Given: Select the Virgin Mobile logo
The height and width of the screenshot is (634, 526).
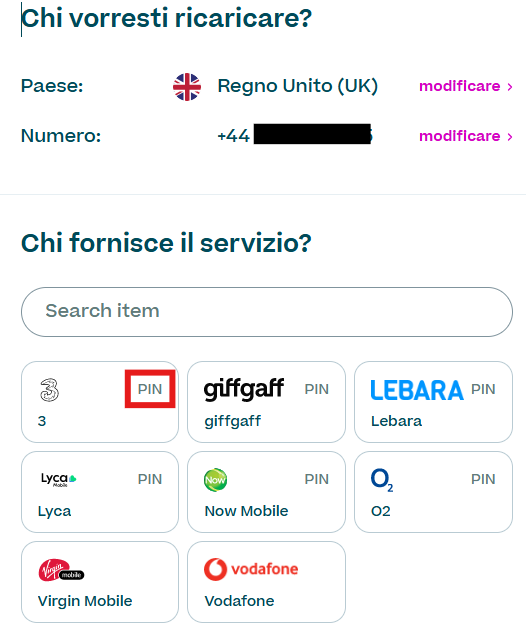Looking at the screenshot, I should click(x=61, y=570).
